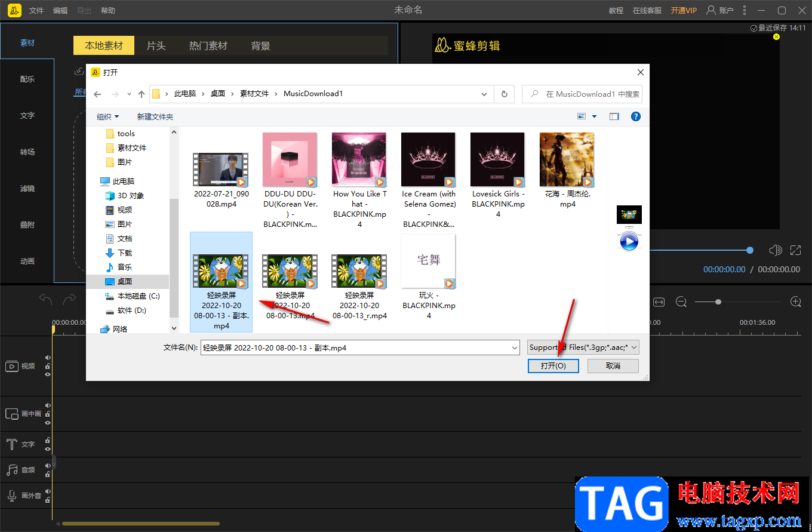Hide the 画中画 track with eye icon
Screen dimensions: 812x532
click(x=48, y=422)
